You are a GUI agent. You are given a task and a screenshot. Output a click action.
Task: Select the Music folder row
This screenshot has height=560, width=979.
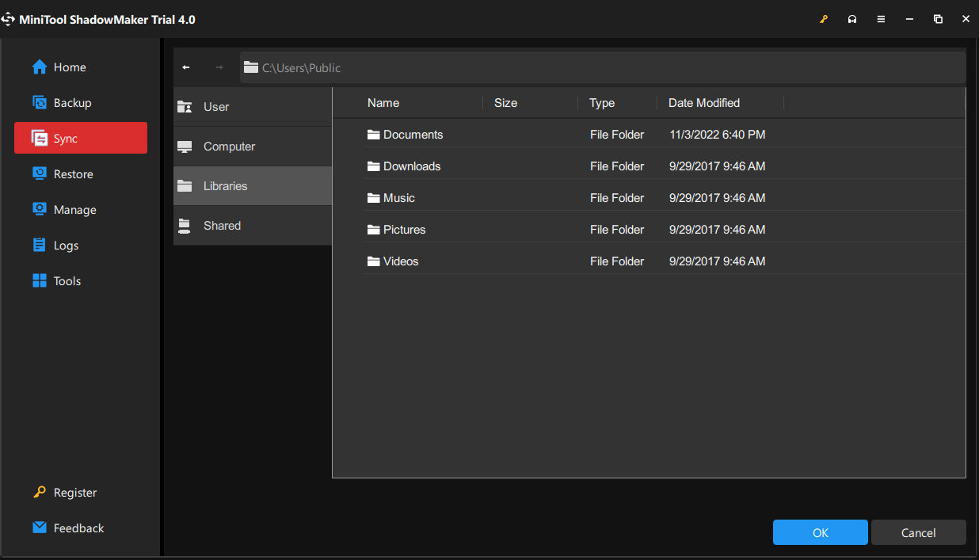tap(665, 198)
